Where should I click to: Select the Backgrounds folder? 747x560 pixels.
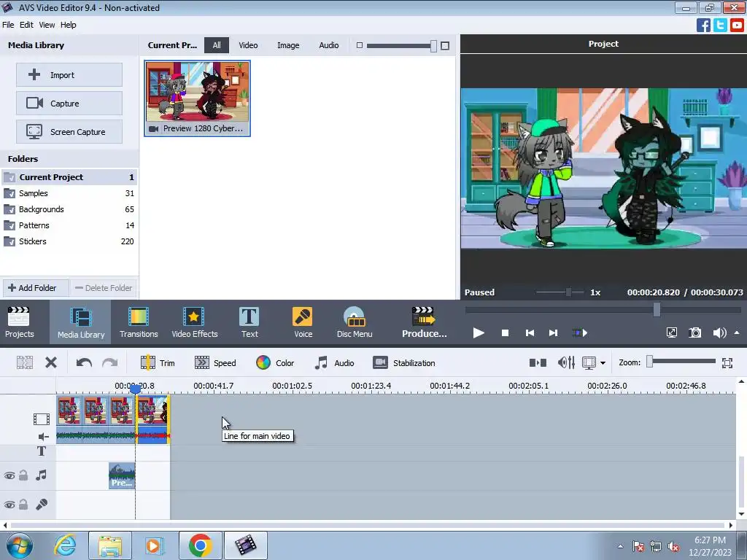pyautogui.click(x=69, y=209)
